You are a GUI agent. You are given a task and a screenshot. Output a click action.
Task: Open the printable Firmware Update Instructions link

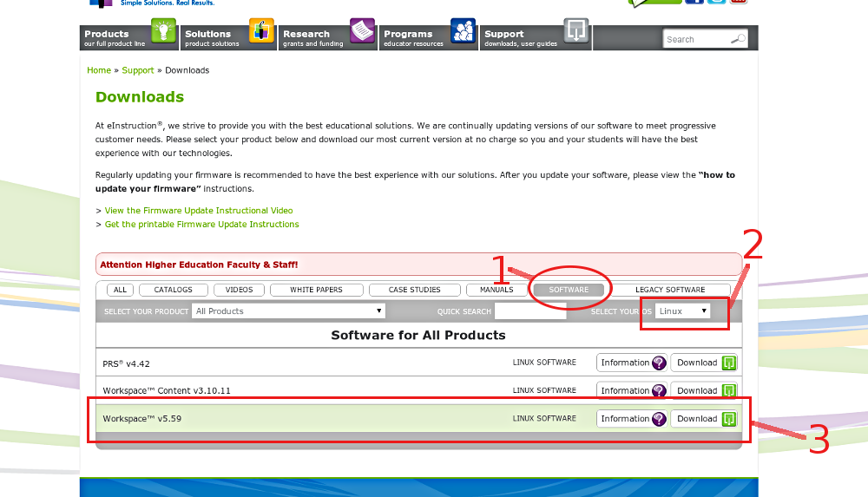pyautogui.click(x=202, y=224)
